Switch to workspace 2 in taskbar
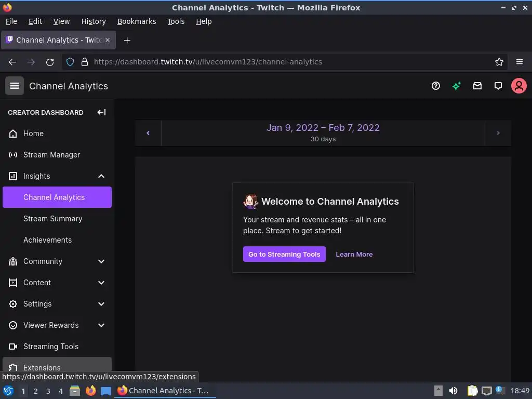 pyautogui.click(x=36, y=391)
